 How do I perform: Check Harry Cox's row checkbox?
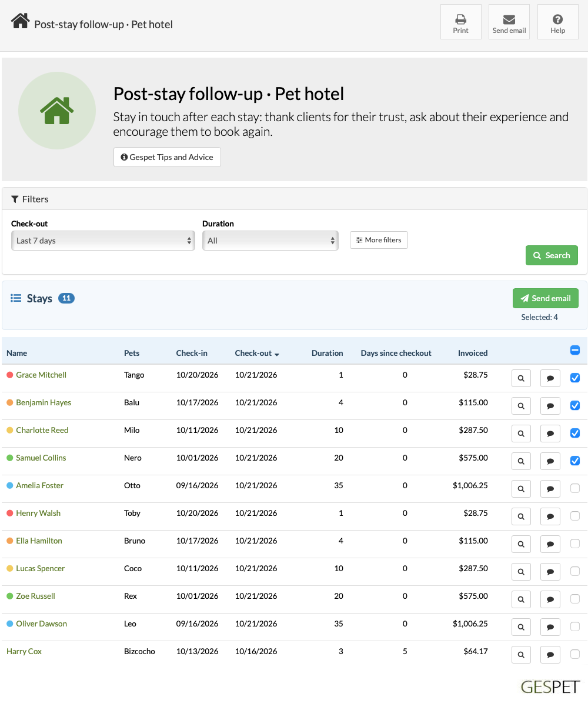click(x=575, y=654)
